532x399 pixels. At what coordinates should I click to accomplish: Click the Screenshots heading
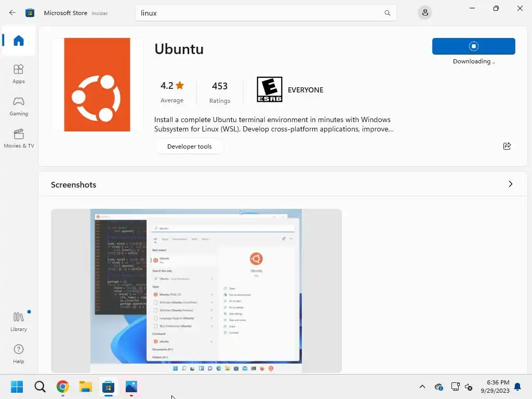point(74,184)
